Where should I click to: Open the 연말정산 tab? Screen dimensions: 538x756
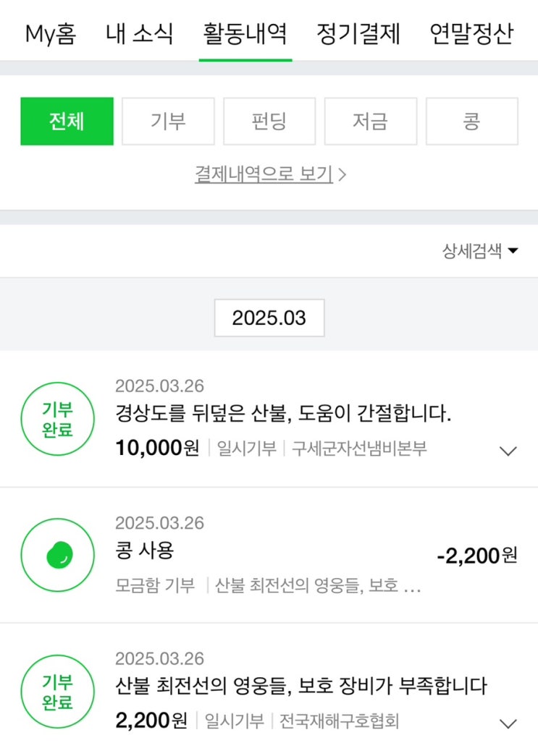471,34
